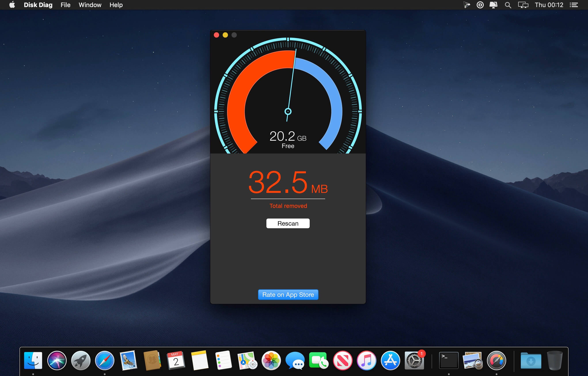The width and height of the screenshot is (588, 376).
Task: Open iTunes music icon in Dock
Action: (x=366, y=360)
